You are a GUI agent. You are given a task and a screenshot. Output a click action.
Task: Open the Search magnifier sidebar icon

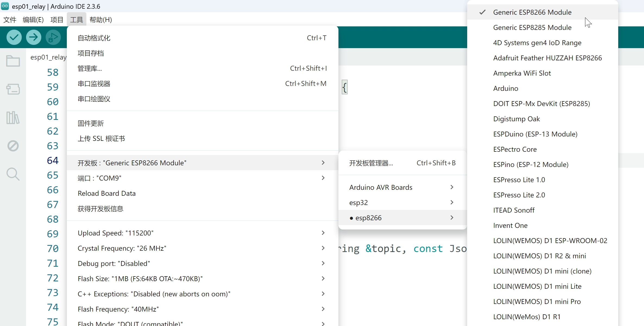13,174
